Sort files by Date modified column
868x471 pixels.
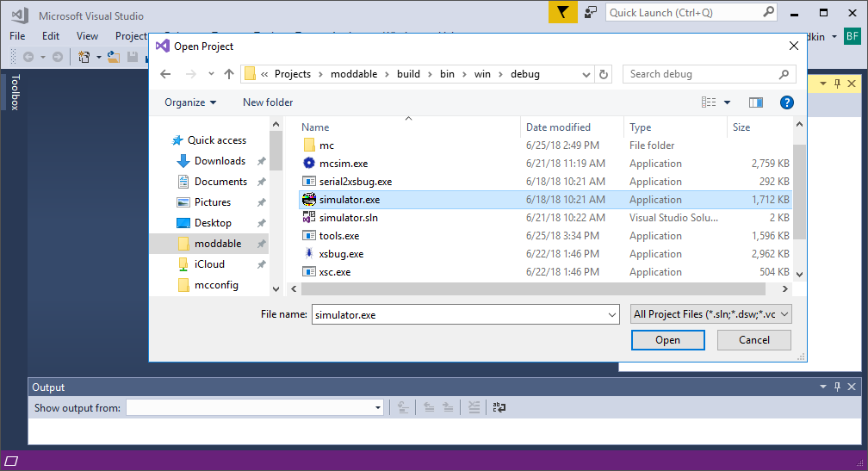click(x=558, y=127)
